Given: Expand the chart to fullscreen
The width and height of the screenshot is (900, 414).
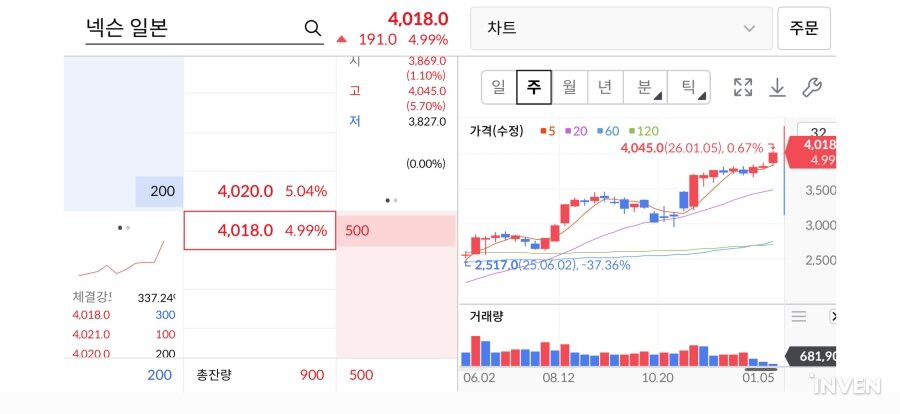Looking at the screenshot, I should pos(742,87).
